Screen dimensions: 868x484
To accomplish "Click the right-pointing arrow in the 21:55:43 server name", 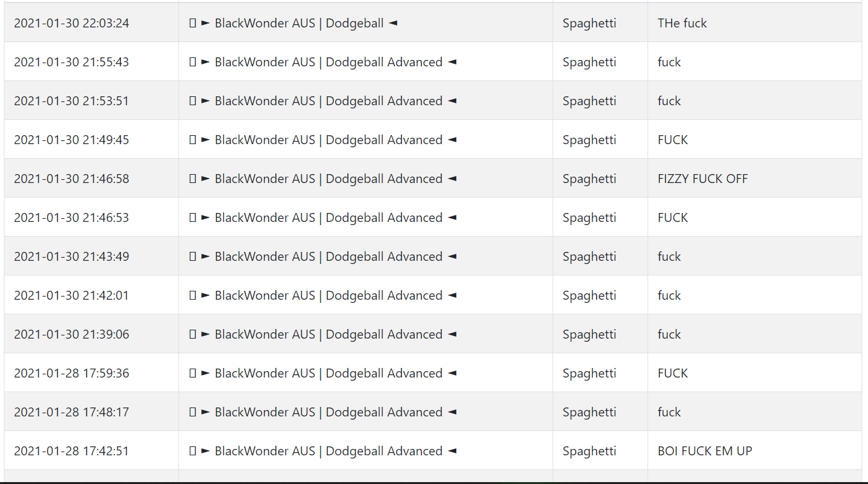I will point(205,62).
